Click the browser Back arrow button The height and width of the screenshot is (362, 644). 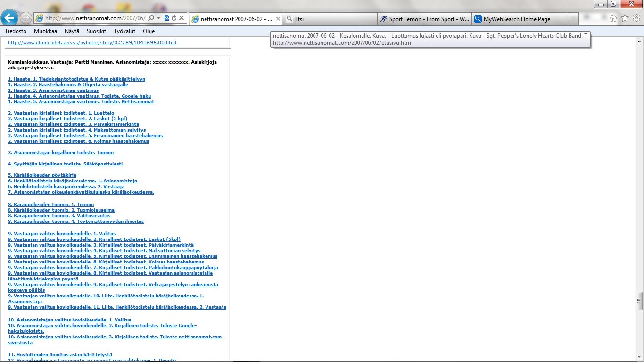coord(10,18)
